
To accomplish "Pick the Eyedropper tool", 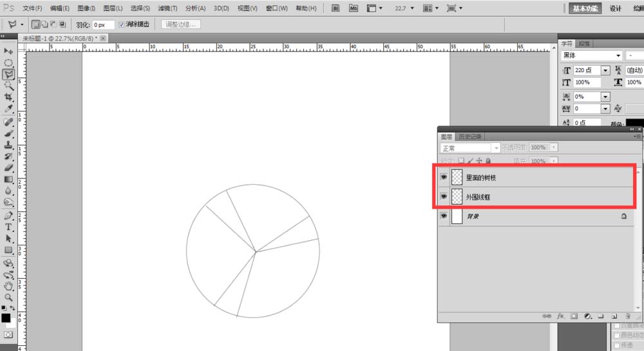I will (8, 108).
